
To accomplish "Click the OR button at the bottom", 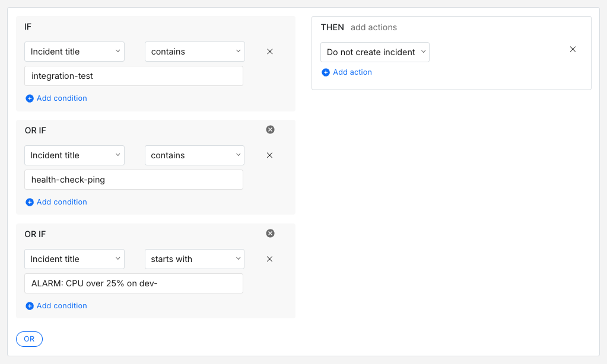I will (29, 339).
